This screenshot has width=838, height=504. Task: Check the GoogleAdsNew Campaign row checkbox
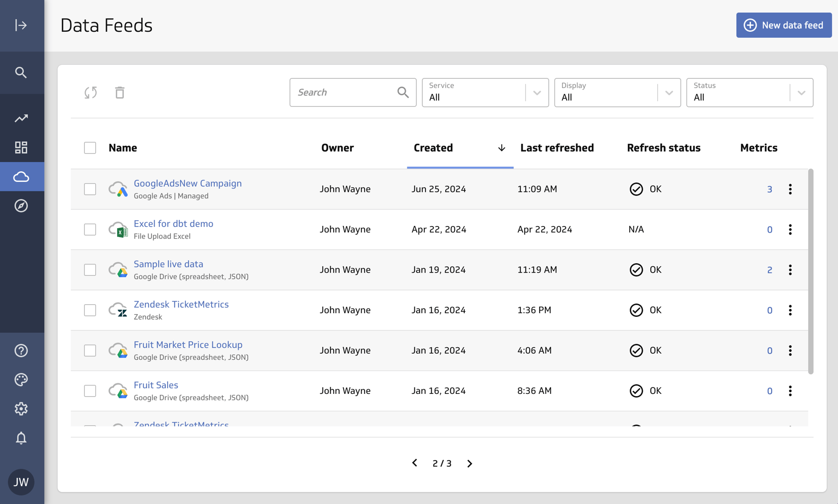[x=90, y=189]
